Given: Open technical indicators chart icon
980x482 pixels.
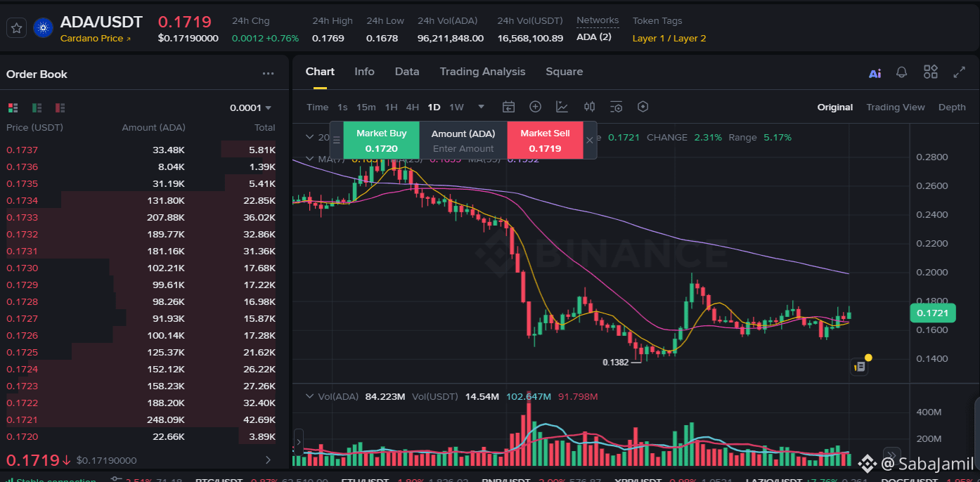Looking at the screenshot, I should click(x=562, y=107).
